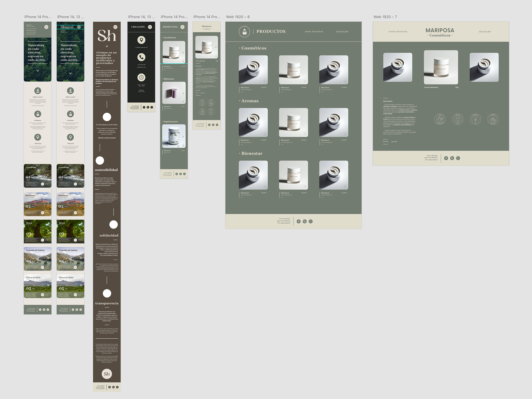The image size is (532, 399).
Task: Click the Aromas heading in Web 1920 – 6
Action: 249,101
